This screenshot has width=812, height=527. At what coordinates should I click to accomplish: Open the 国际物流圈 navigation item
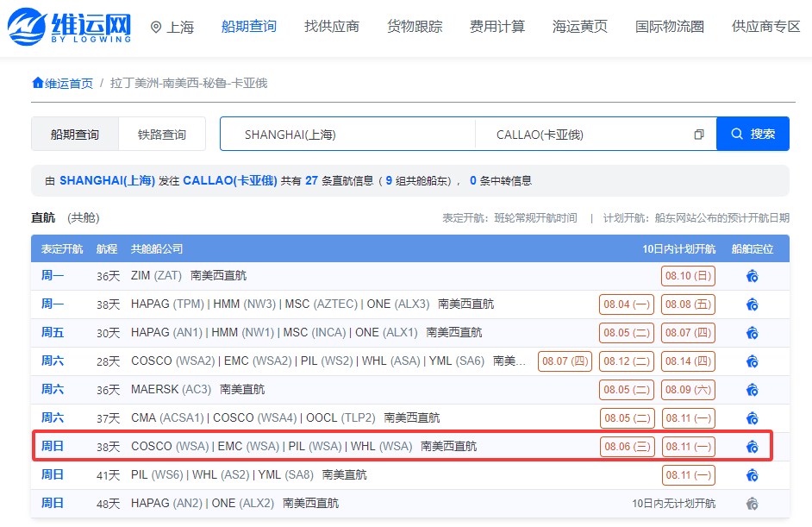coord(670,27)
